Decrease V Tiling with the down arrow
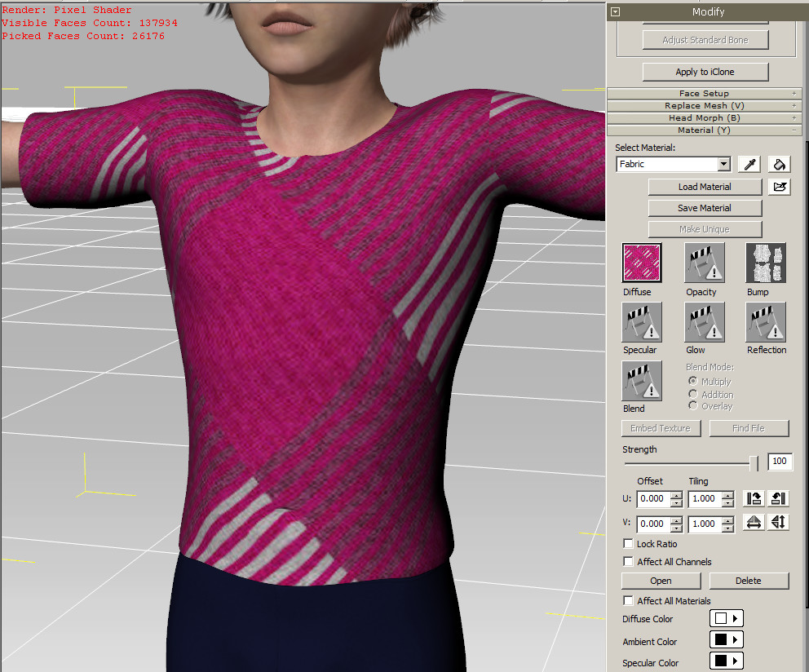 point(728,528)
